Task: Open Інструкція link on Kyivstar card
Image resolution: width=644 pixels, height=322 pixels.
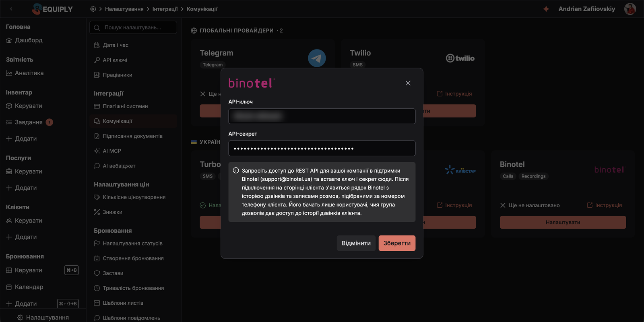Action: 454,205
